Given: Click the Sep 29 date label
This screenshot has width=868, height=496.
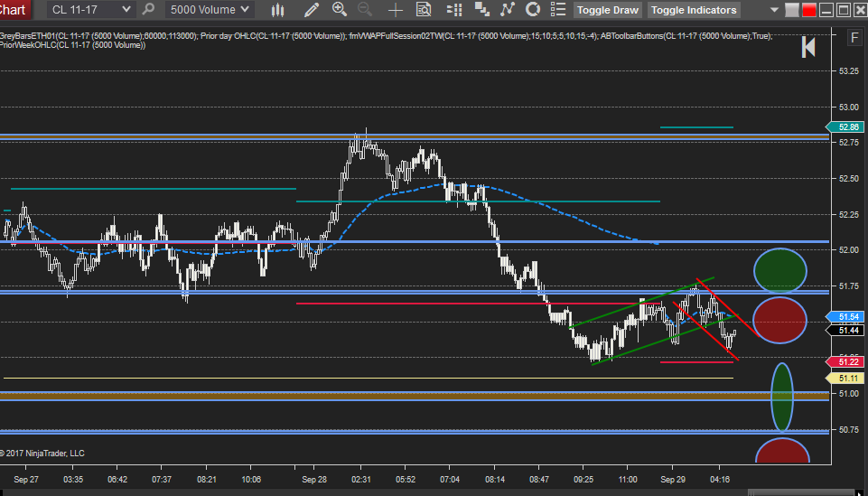Looking at the screenshot, I should pyautogui.click(x=673, y=480).
